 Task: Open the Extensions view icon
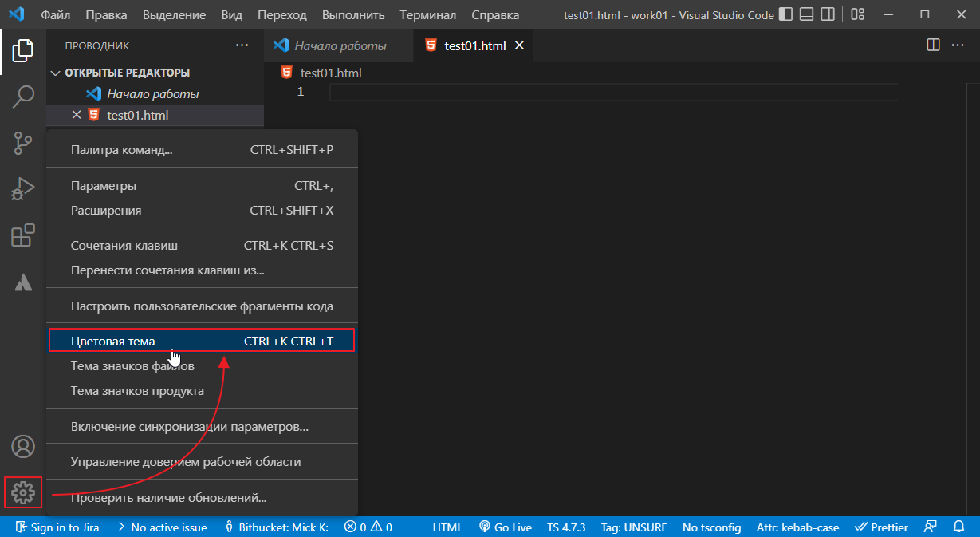23,235
